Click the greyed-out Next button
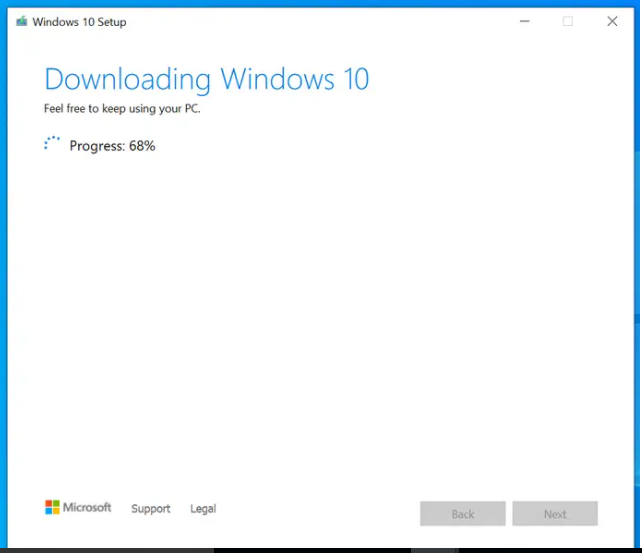The width and height of the screenshot is (642, 553). pos(555,514)
